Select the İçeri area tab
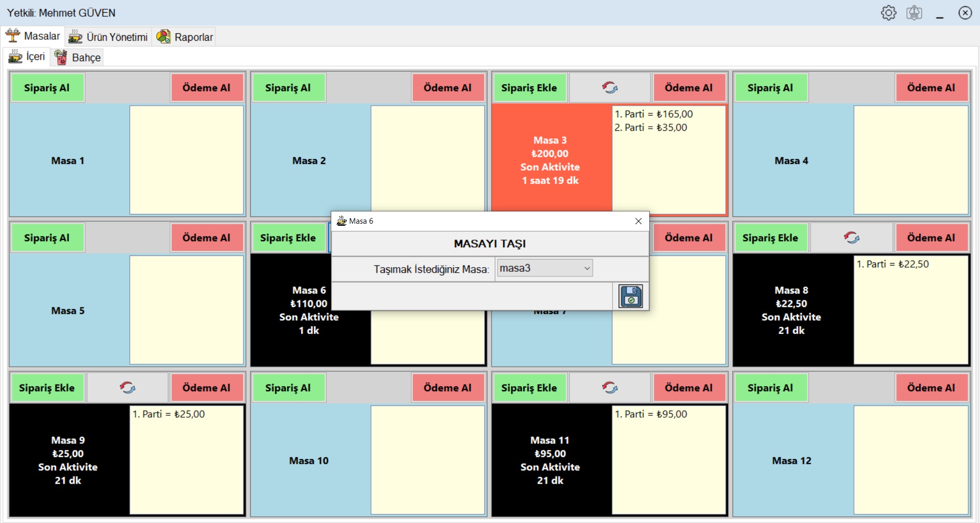 pos(27,57)
